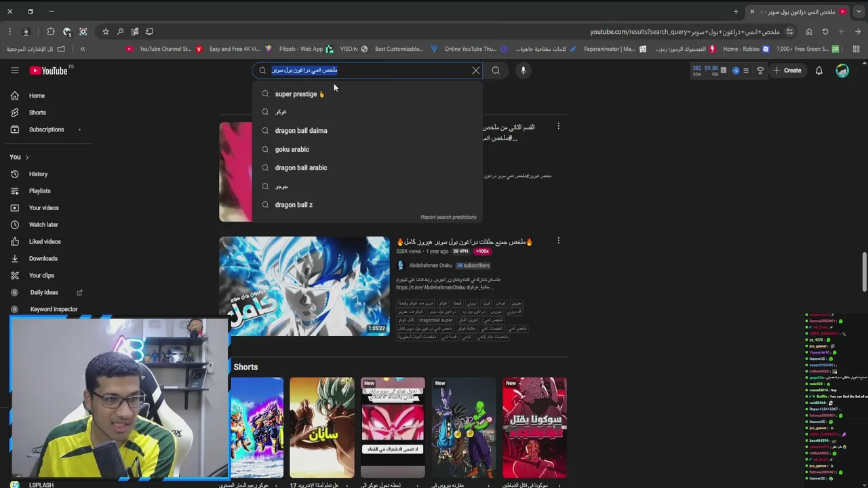Open all bookmarks folder "كل الإشارات المرجعية"
Viewport: 868px width, 488px height.
tap(36, 49)
